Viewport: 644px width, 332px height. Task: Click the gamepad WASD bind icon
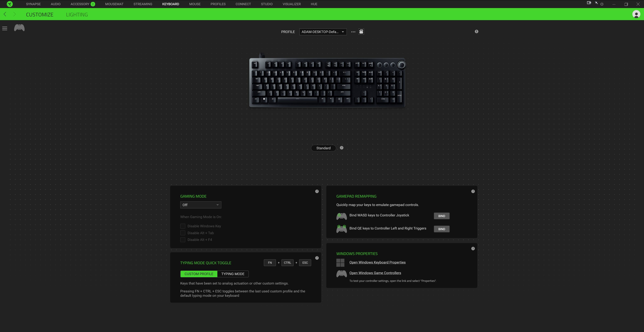(341, 216)
